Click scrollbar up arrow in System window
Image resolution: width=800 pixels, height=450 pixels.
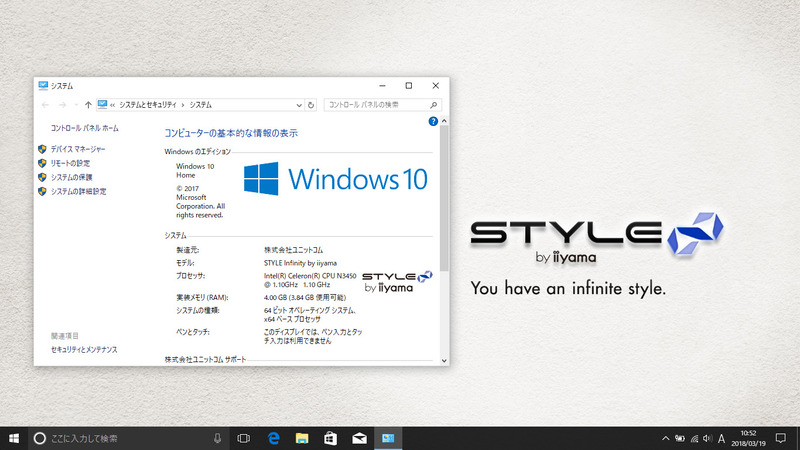click(x=444, y=121)
